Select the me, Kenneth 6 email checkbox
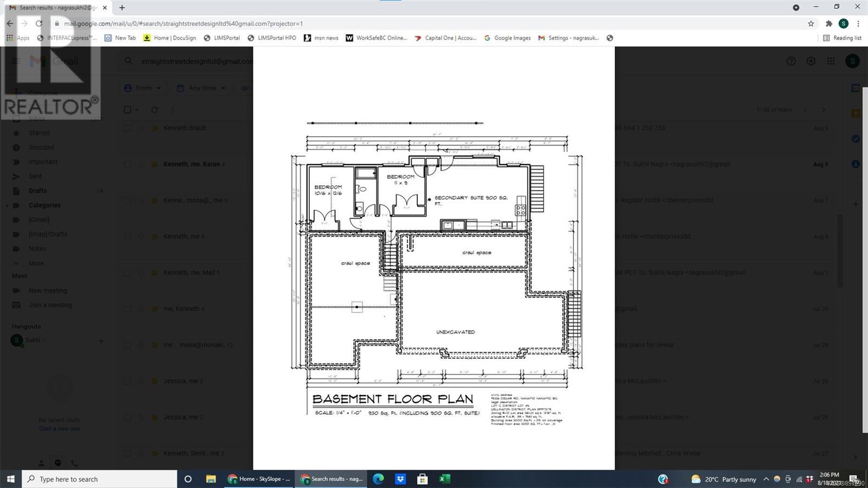Screen dimensions: 868x488 click(127, 309)
